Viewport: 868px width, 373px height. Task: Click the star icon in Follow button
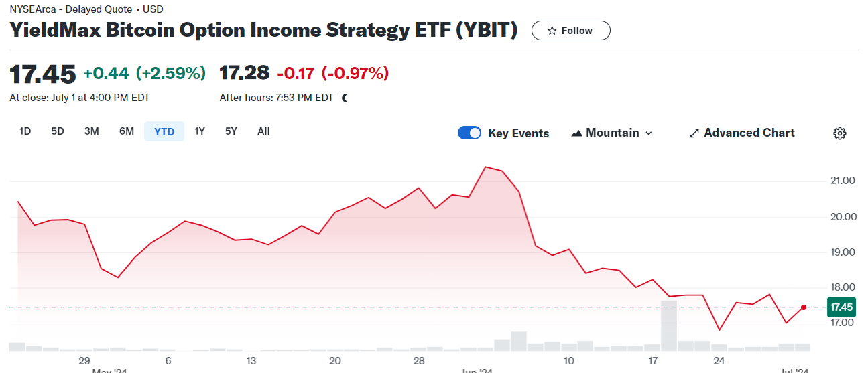(x=552, y=31)
